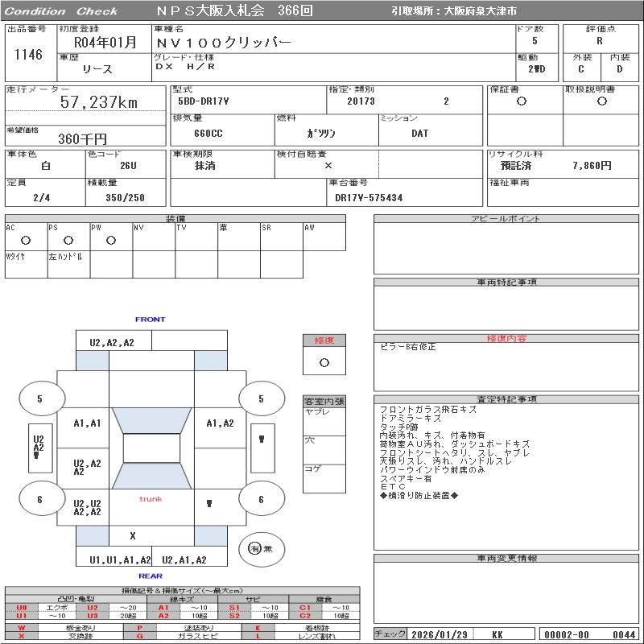Click the red trunk label in the diagram
The height and width of the screenshot is (644, 644).
(x=151, y=499)
